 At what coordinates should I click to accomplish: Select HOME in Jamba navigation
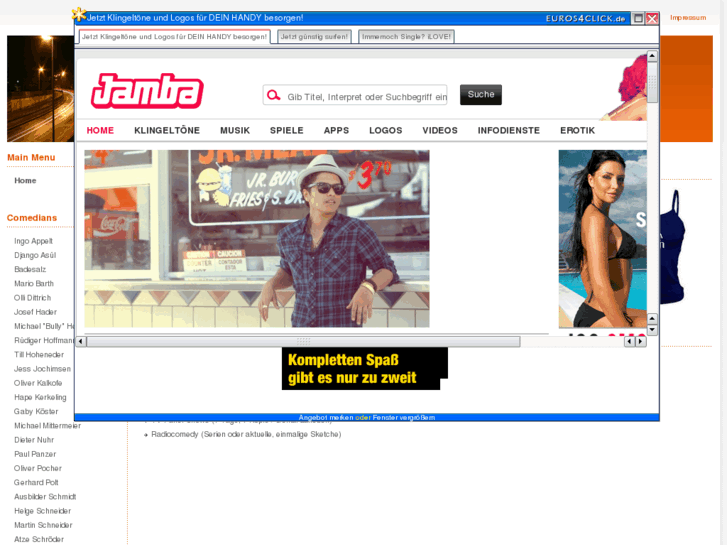(x=100, y=130)
